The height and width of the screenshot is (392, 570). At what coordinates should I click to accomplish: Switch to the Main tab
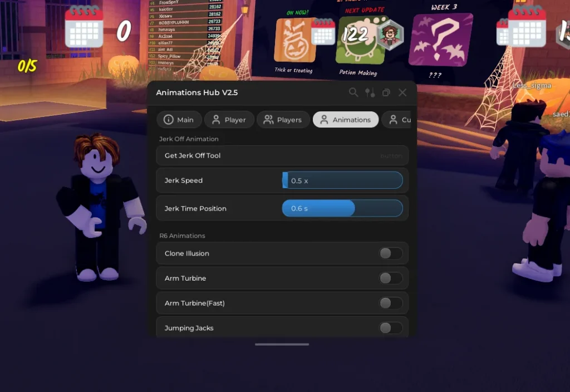point(178,120)
